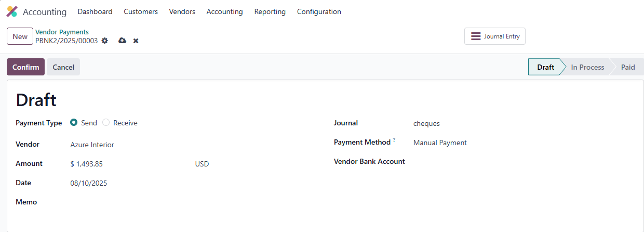Click the Confirm button

(25, 67)
